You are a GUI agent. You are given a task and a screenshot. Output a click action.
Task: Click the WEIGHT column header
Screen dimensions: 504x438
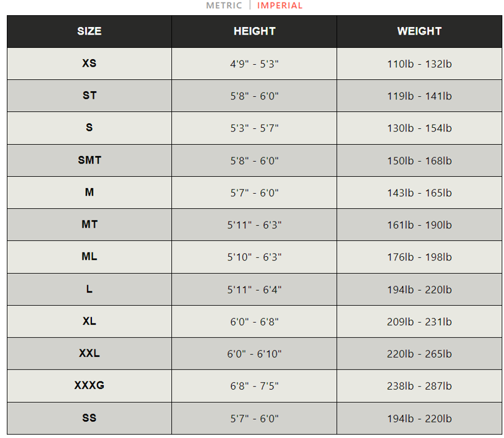point(419,31)
